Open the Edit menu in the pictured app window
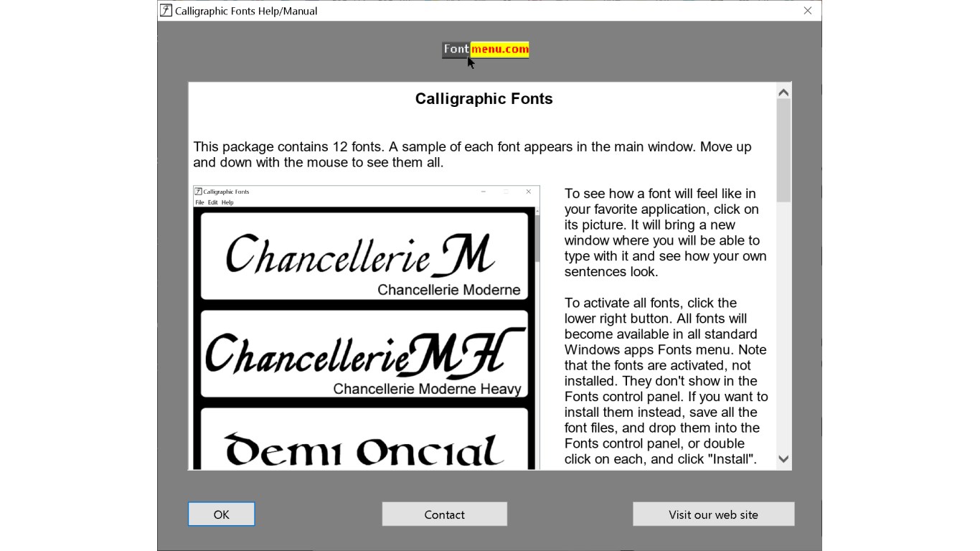 coord(212,202)
